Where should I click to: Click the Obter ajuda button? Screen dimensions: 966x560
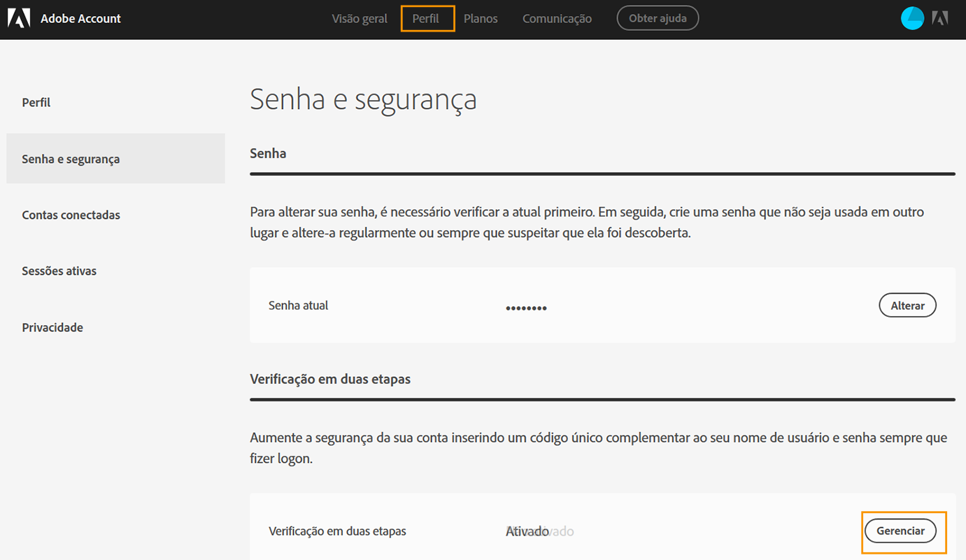coord(657,17)
